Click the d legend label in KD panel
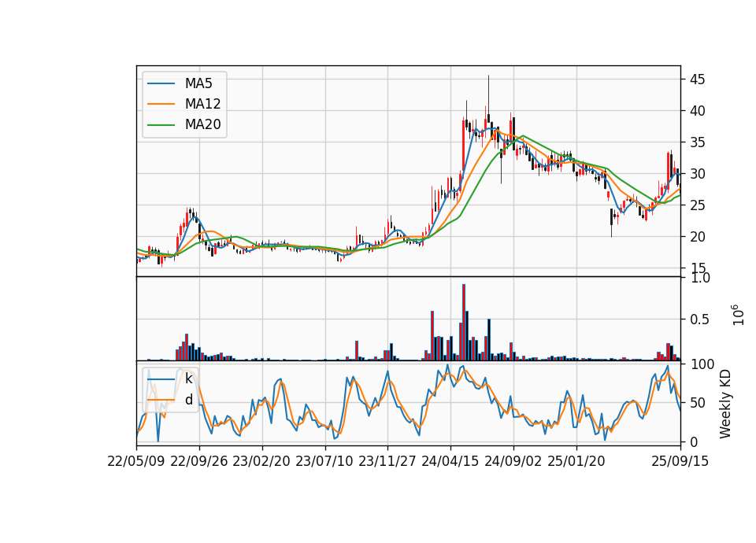Image resolution: width=756 pixels, height=543 pixels. click(188, 400)
